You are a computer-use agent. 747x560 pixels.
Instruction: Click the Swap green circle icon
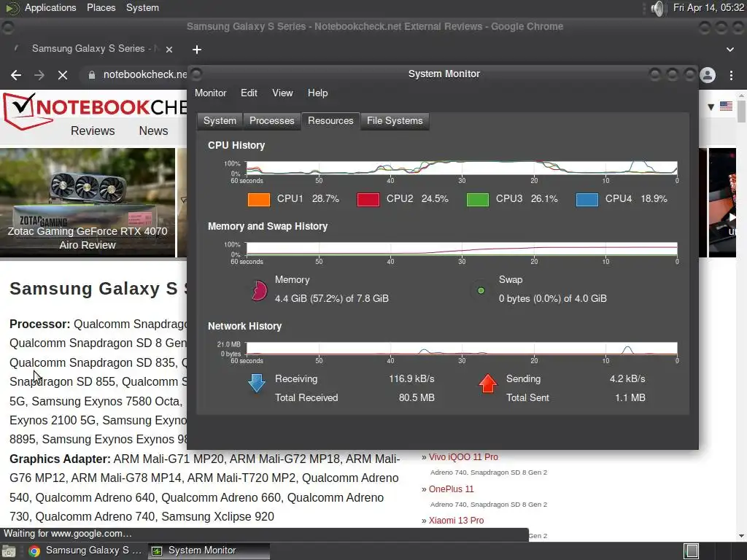click(x=481, y=290)
